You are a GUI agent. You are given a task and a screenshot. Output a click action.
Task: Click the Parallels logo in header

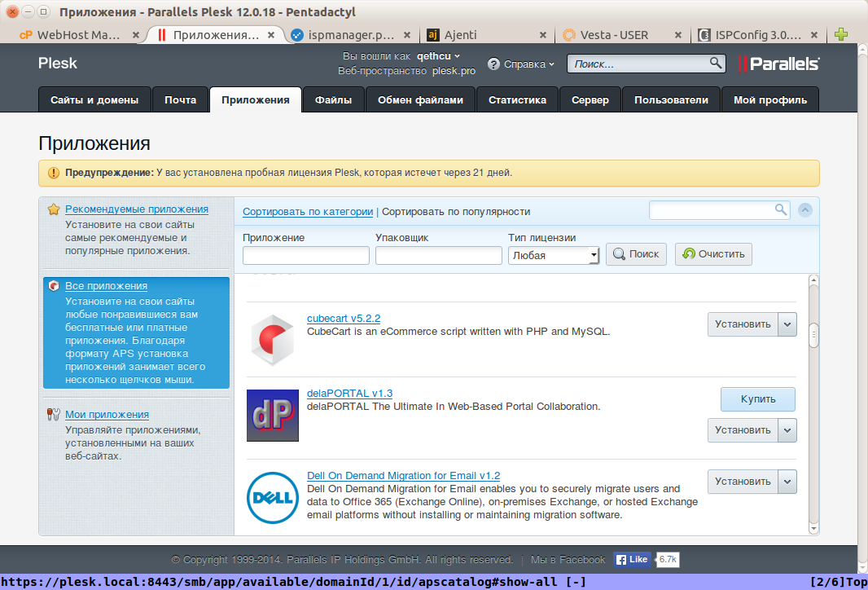tap(778, 64)
